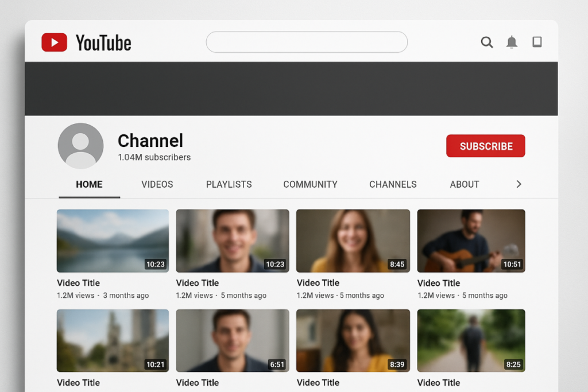Open the 8:45 smiling woman thumbnail
The width and height of the screenshot is (588, 392).
coord(353,240)
